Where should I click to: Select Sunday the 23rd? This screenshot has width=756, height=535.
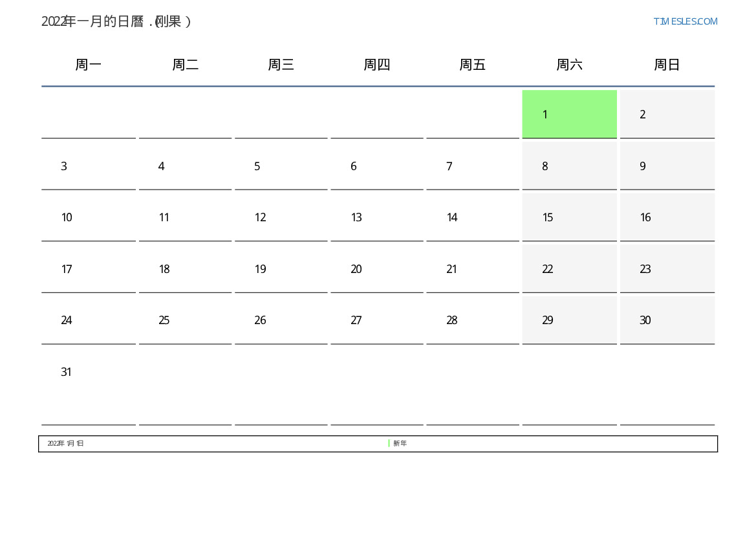coord(667,269)
